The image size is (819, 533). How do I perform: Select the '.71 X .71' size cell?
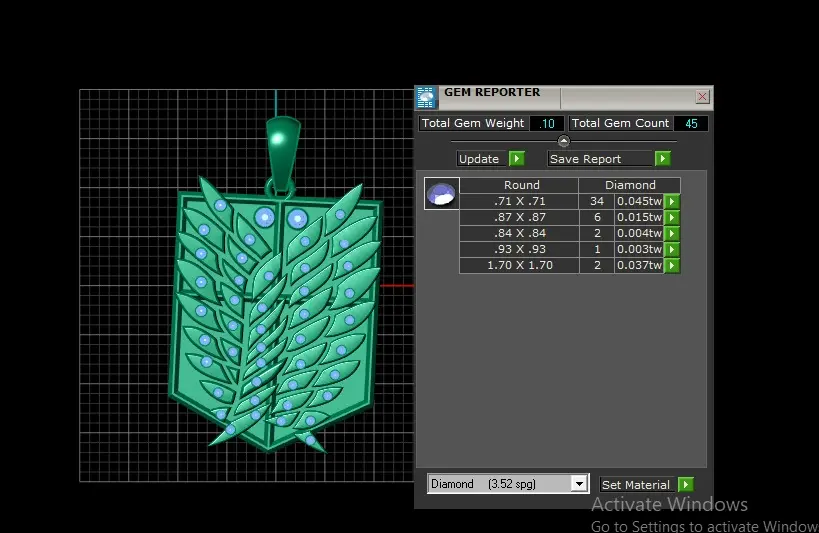[x=519, y=201]
